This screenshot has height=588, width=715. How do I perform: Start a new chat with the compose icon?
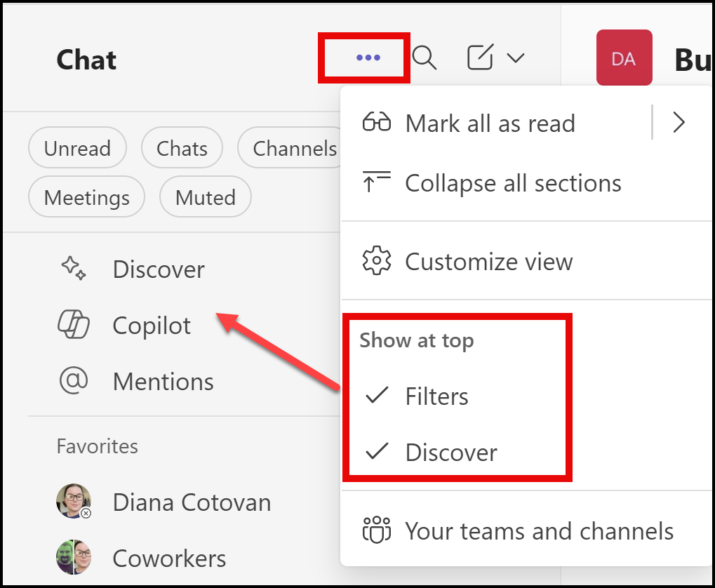[x=479, y=58]
